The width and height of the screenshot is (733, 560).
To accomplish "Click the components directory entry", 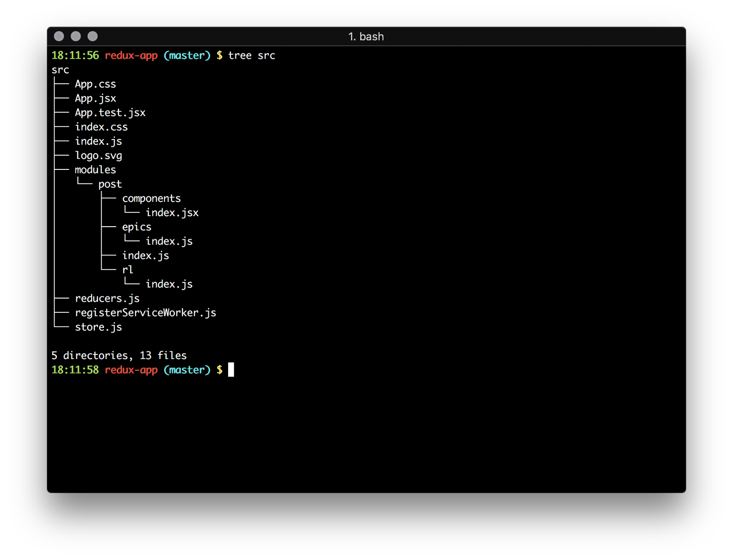I will pos(151,198).
